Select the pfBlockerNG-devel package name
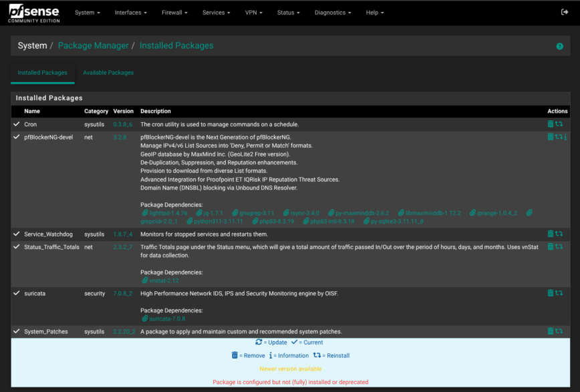Viewport: 580px width, 392px height. click(49, 137)
